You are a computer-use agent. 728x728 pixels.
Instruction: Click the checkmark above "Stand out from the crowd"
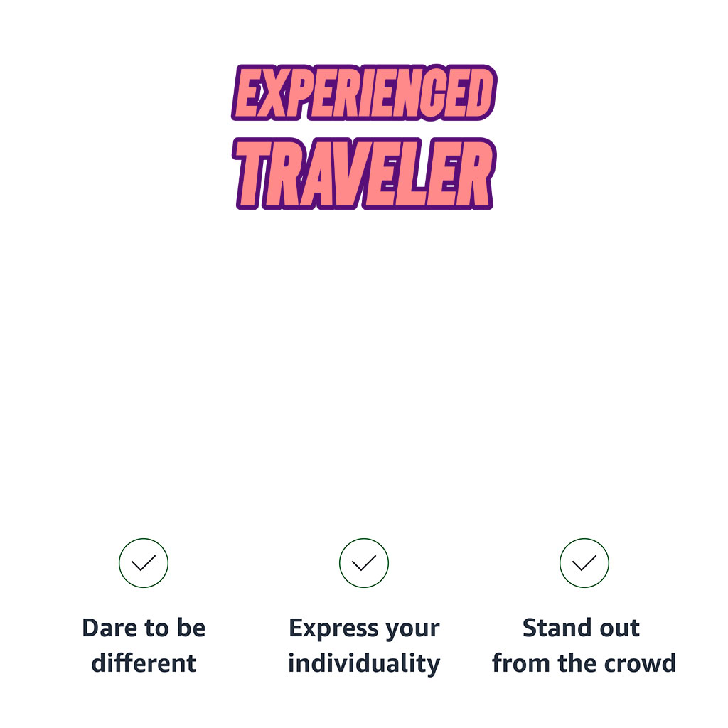(584, 563)
